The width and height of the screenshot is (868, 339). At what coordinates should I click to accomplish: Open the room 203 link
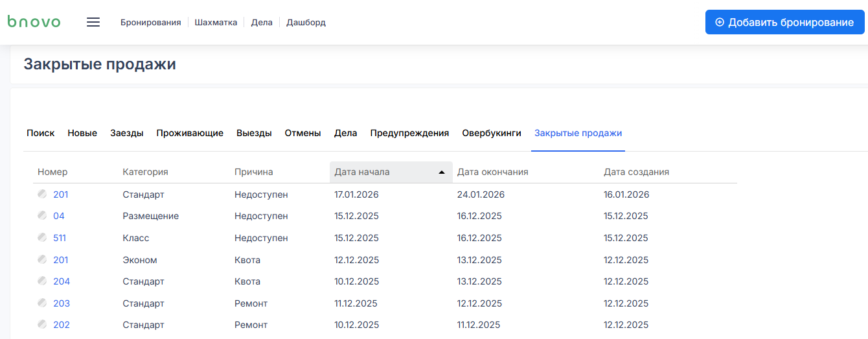[62, 303]
